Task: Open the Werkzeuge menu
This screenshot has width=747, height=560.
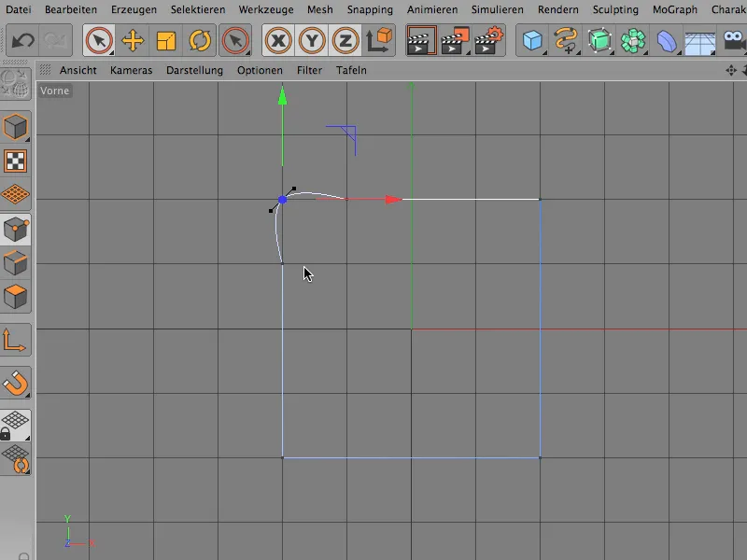Action: (x=266, y=9)
